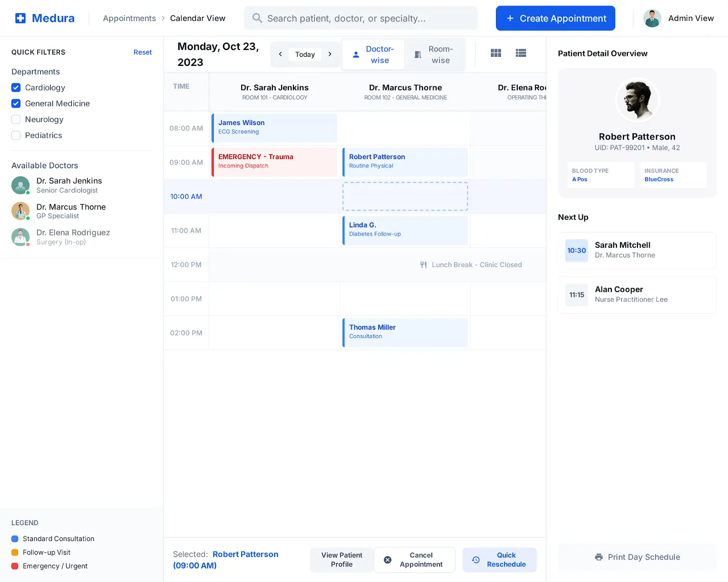Switch to list view icon

tap(521, 53)
